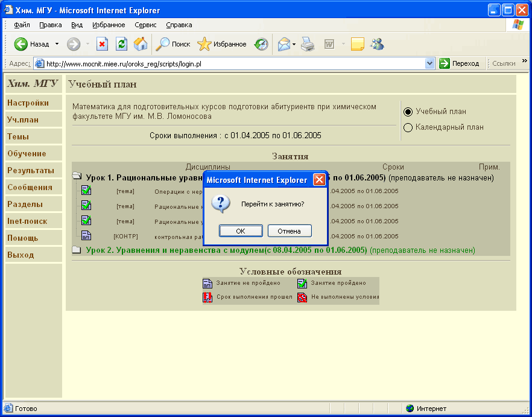Open the Messenger people icon
This screenshot has width=532, height=417.
(378, 44)
